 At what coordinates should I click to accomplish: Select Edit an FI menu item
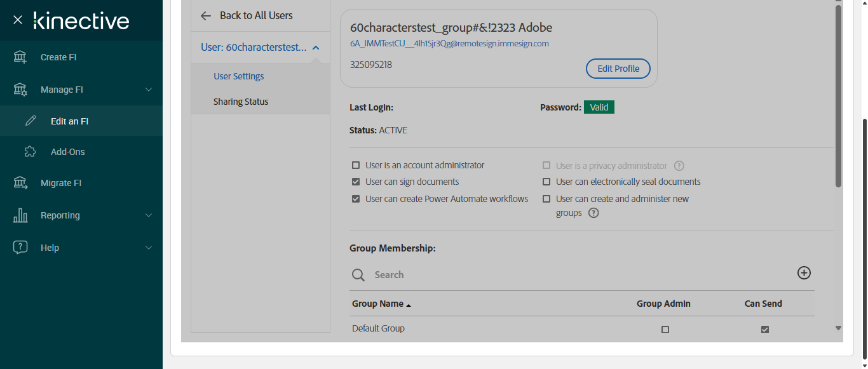[69, 121]
